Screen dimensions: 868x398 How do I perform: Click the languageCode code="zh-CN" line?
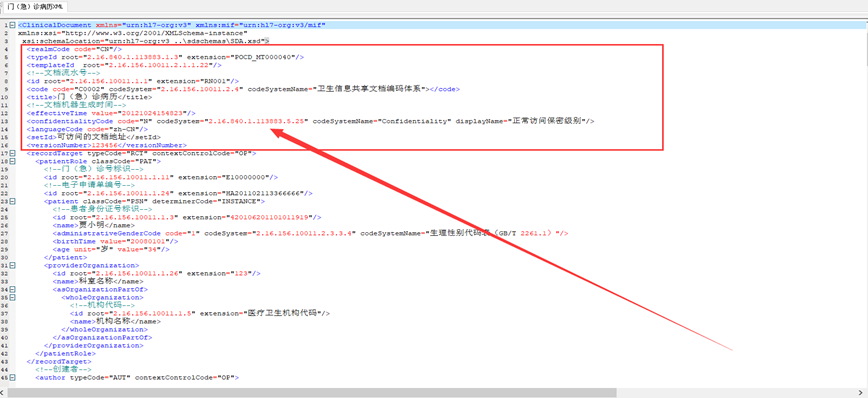pos(87,129)
